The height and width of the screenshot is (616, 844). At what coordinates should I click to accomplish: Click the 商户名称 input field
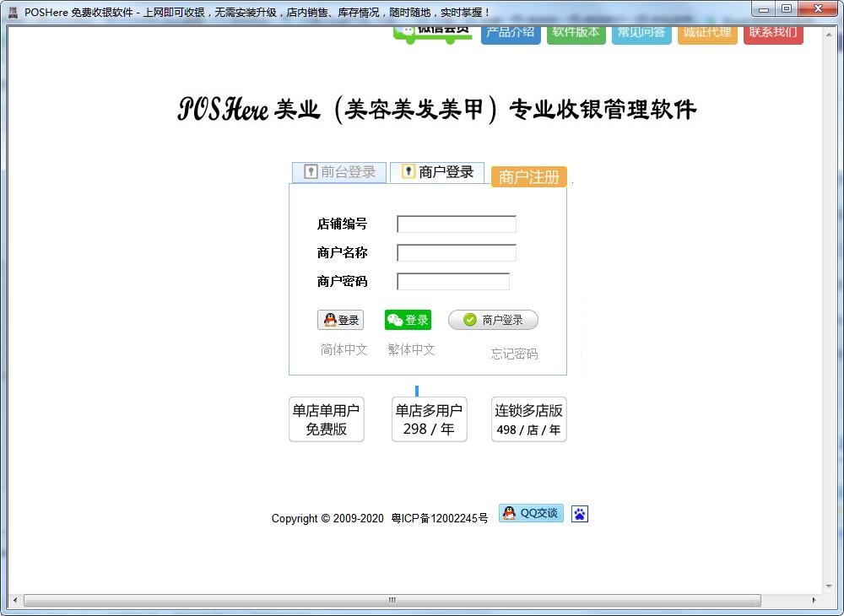[x=457, y=253]
